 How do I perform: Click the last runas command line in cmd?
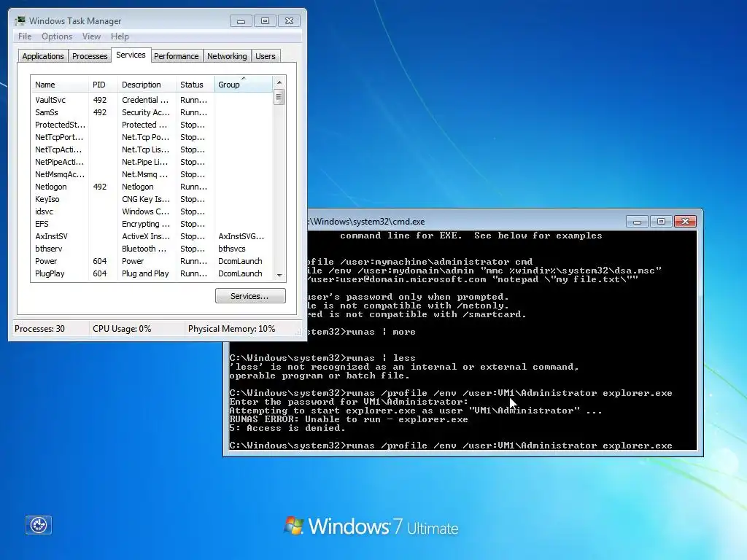click(x=451, y=446)
